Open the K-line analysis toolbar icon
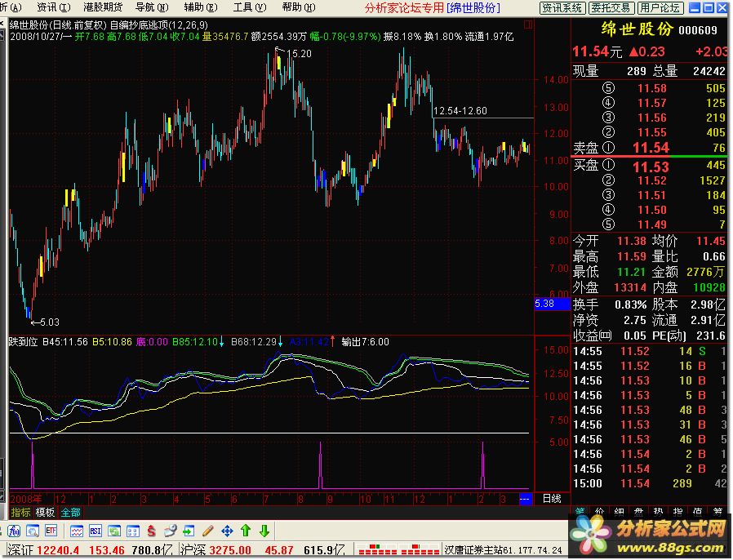Screen dimensions: 733x560 coord(14,531)
